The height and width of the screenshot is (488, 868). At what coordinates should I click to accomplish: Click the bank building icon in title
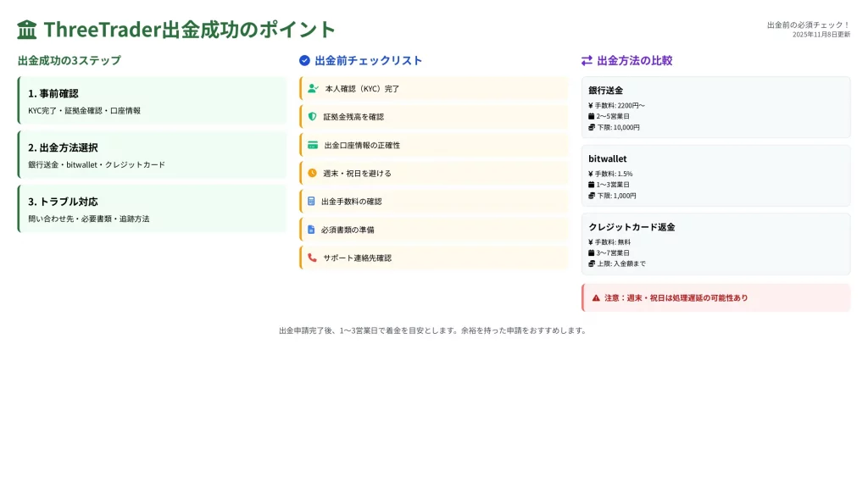point(27,30)
